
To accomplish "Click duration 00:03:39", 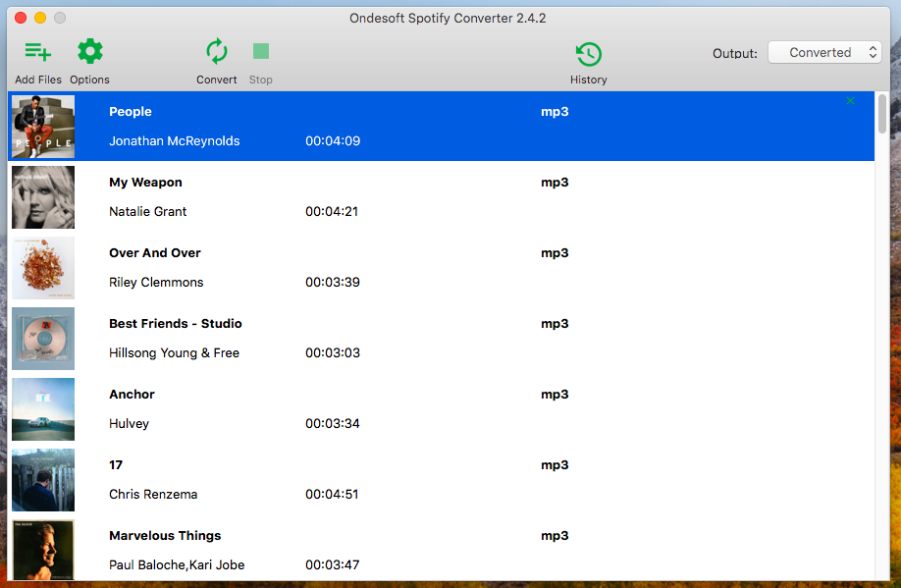I will 332,282.
